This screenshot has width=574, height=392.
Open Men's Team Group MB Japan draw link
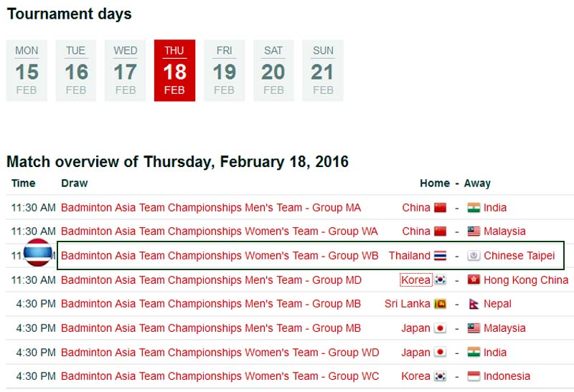(211, 328)
